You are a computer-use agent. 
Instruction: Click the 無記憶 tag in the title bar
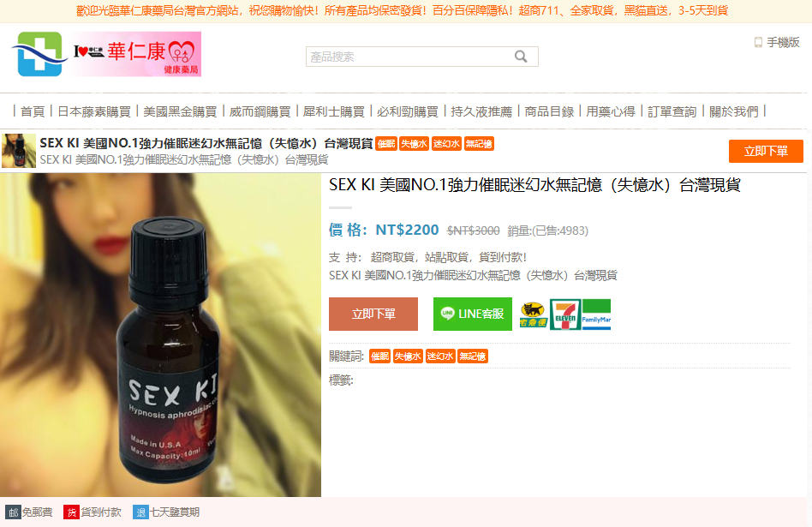click(x=479, y=144)
